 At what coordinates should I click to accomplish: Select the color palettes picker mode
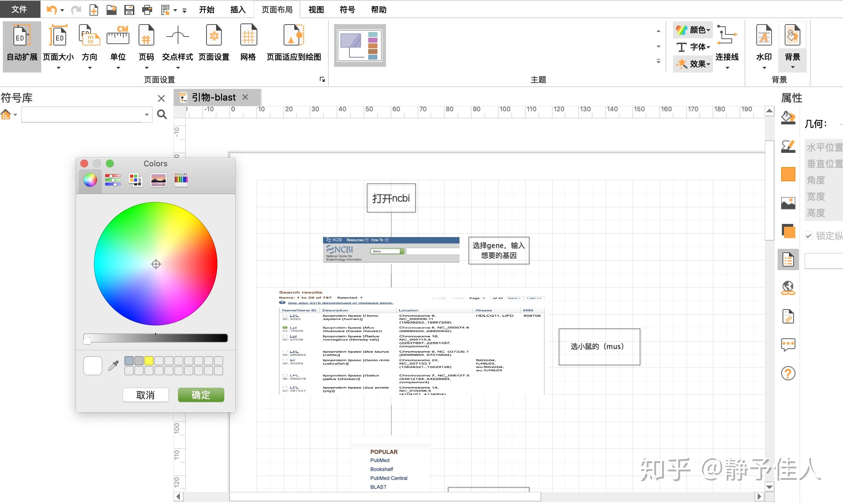(136, 180)
